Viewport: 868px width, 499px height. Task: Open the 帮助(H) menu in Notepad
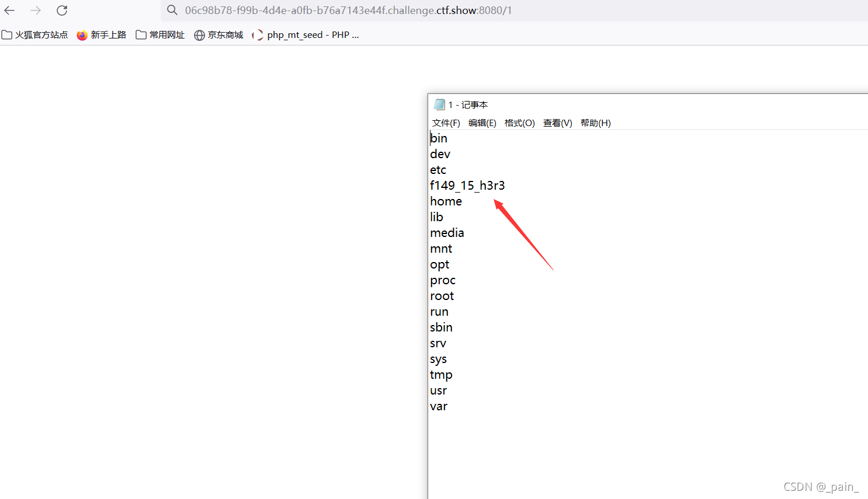pos(596,123)
